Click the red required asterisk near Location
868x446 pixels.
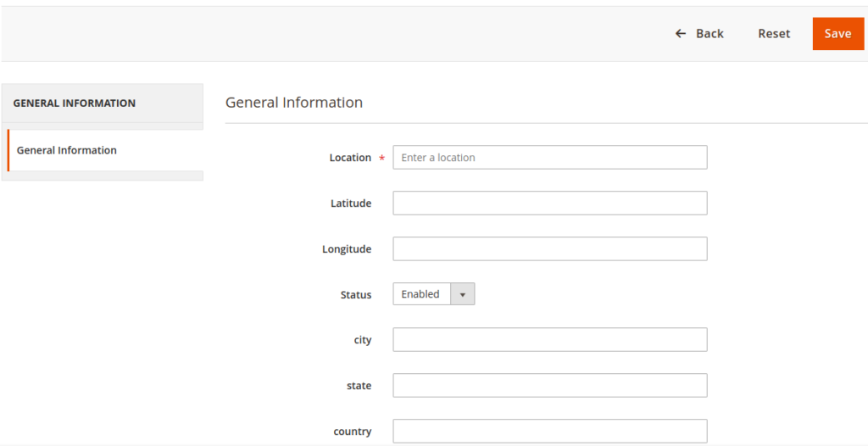[382, 159]
